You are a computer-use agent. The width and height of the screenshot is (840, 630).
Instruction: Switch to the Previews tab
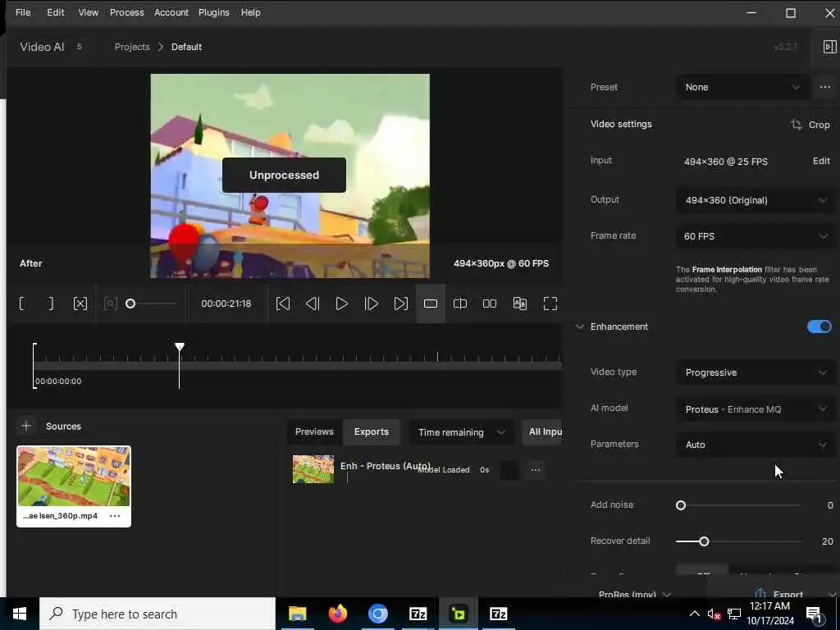click(x=314, y=431)
